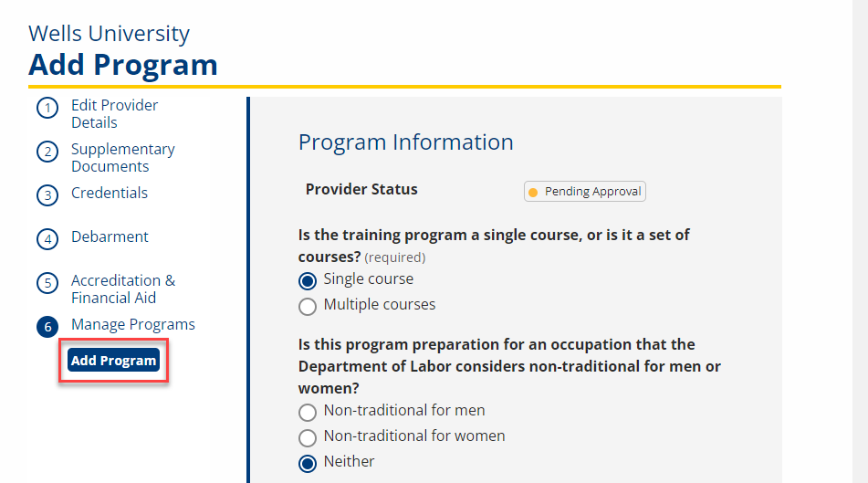
Task: Go to Manage Programs step
Action: [132, 324]
